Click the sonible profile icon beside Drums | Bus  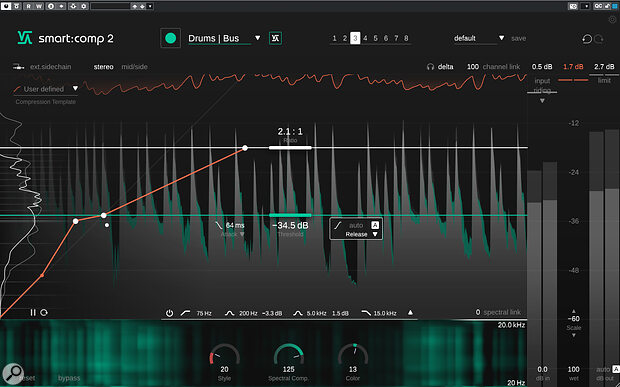pos(275,38)
